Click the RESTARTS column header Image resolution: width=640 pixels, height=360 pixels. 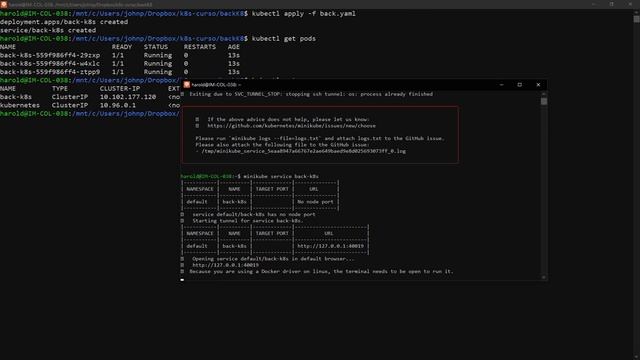pyautogui.click(x=200, y=47)
